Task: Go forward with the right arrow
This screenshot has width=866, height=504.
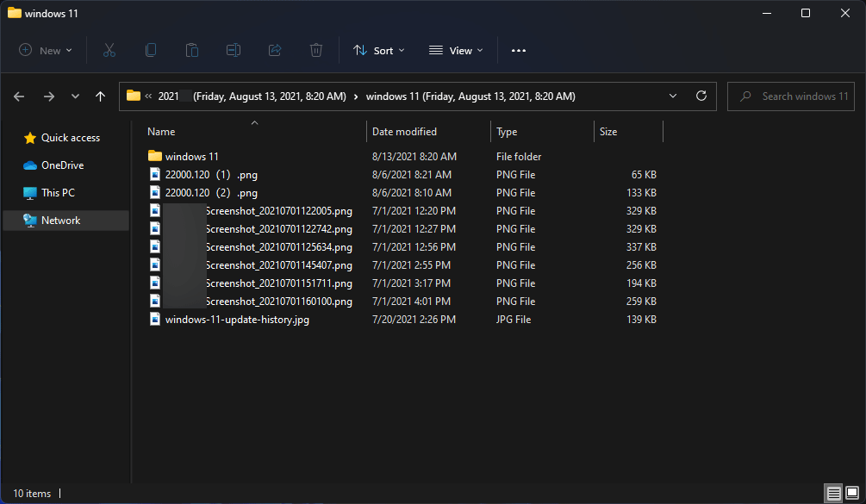Action: coord(49,96)
